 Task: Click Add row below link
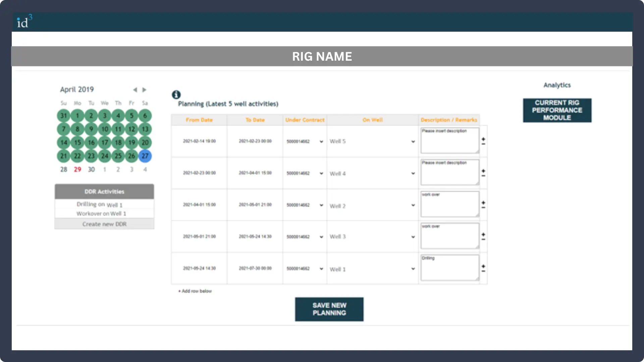tap(195, 291)
